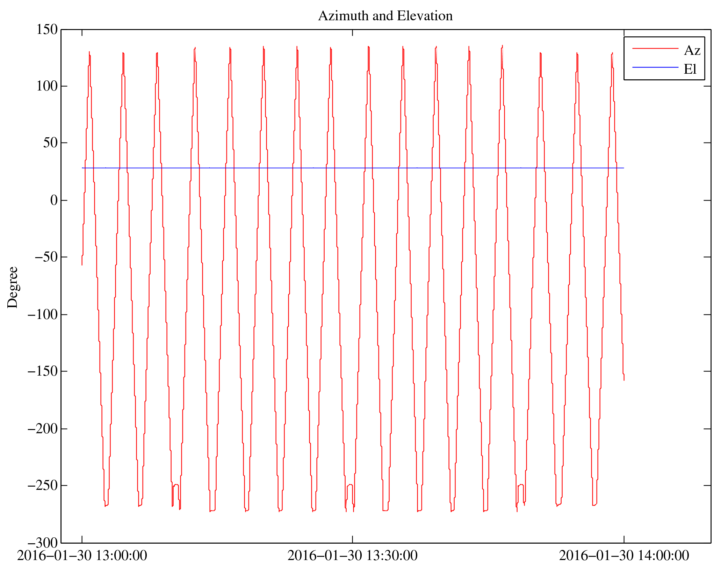Click the 50 y-axis tick label

(x=50, y=143)
